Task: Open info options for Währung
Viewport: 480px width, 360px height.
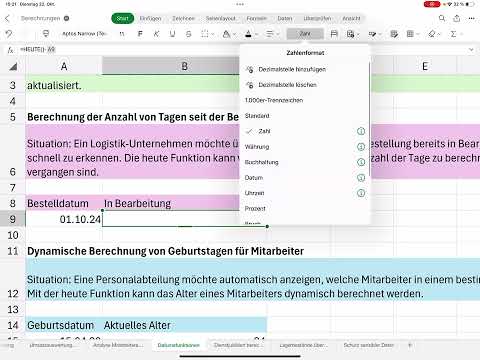Action: click(361, 147)
